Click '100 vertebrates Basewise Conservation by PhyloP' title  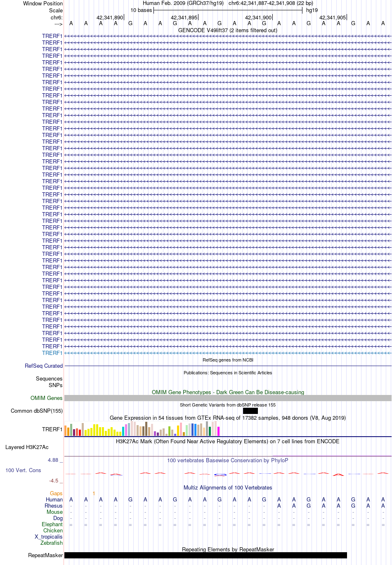pyautogui.click(x=228, y=460)
